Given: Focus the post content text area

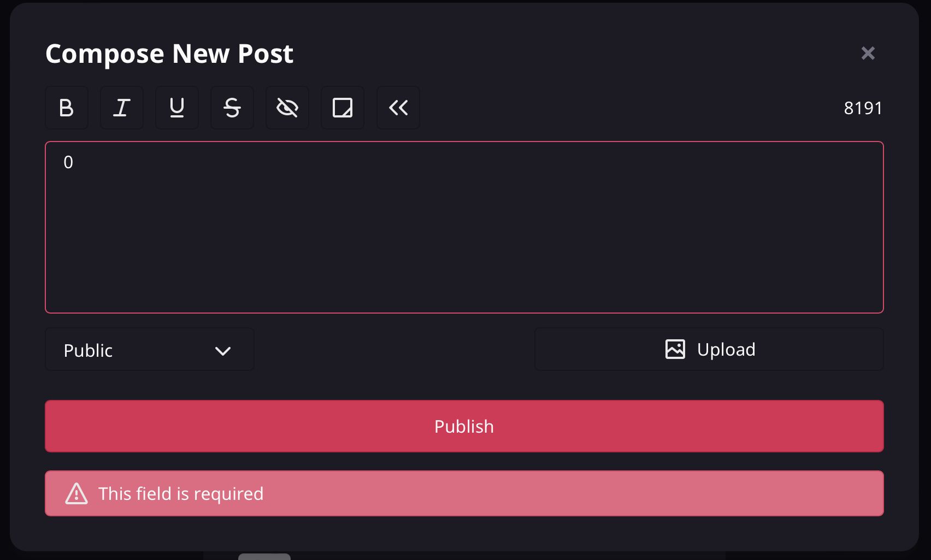Looking at the screenshot, I should (x=464, y=227).
